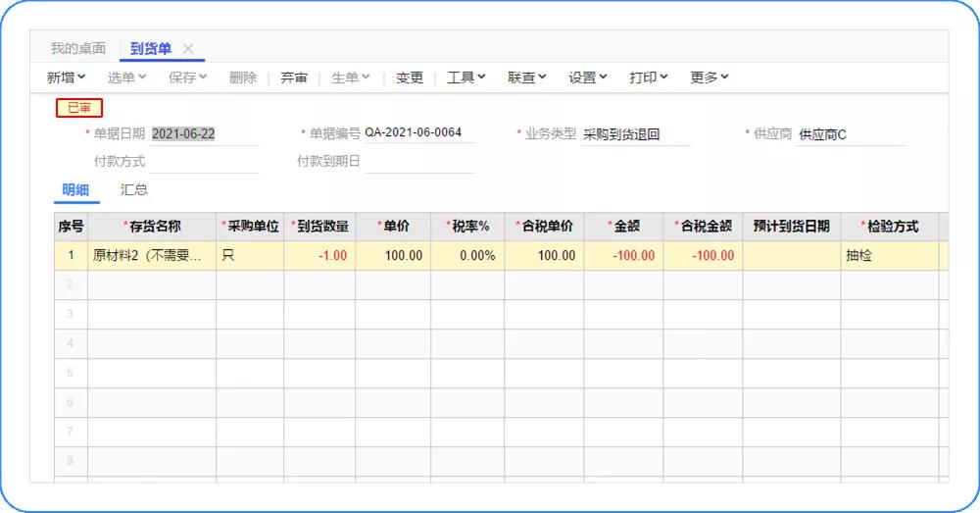
Task: Click the tax rate cell 0.00%
Action: pyautogui.click(x=467, y=255)
